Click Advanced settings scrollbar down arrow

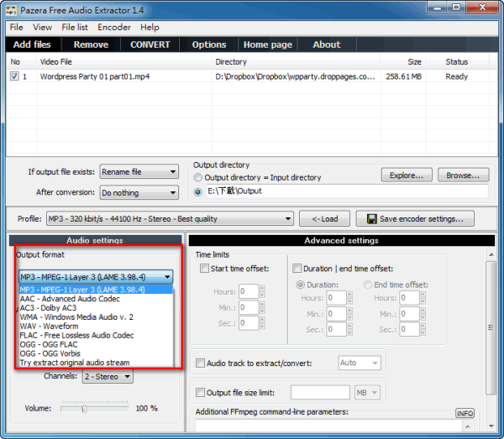pos(491,426)
